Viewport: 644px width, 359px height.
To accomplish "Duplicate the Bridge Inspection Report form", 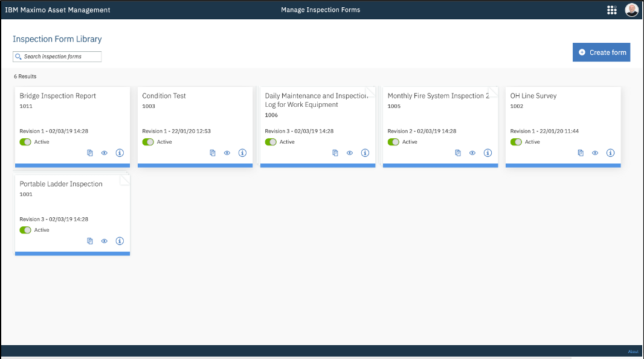I will click(x=89, y=153).
